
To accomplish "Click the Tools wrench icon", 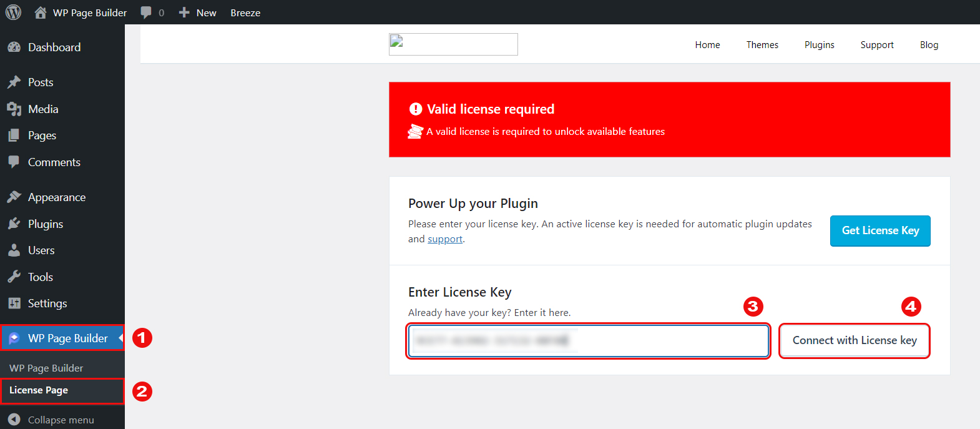I will point(14,277).
